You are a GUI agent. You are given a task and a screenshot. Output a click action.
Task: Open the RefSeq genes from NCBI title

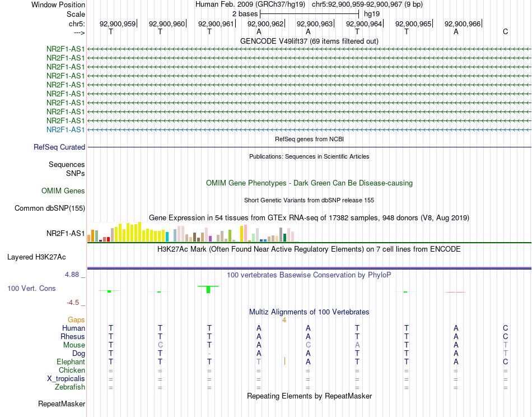point(310,139)
